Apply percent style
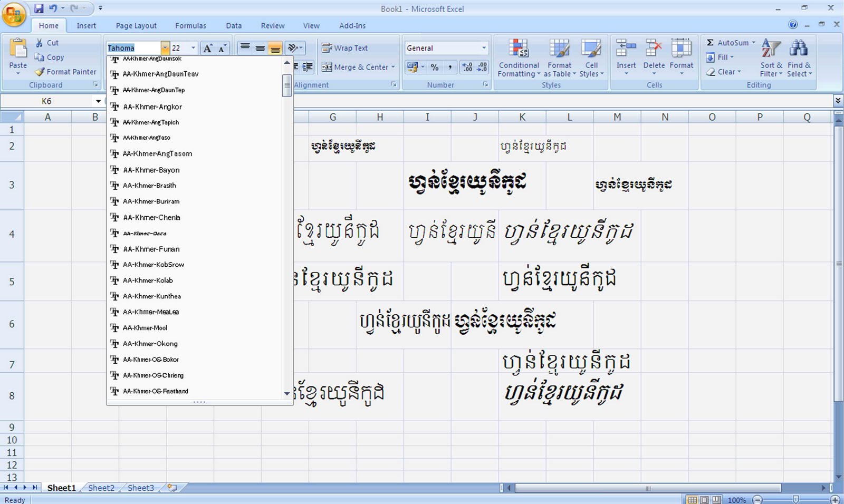Screen dimensions: 844x504 [x=435, y=67]
